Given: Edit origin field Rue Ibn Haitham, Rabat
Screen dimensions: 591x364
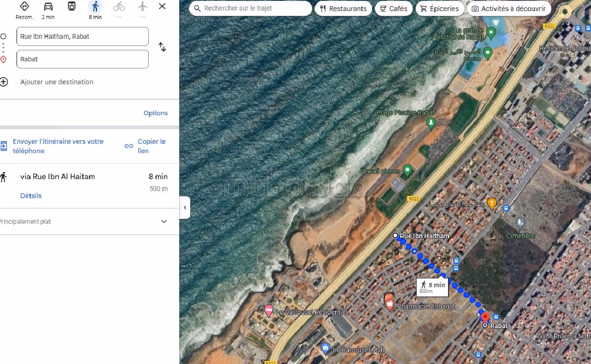Looking at the screenshot, I should pos(83,36).
